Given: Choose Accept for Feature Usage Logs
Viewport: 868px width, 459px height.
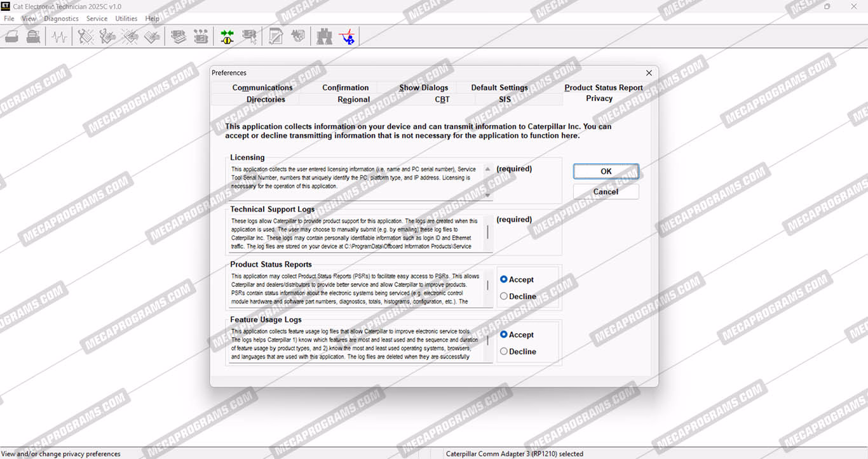Looking at the screenshot, I should pyautogui.click(x=504, y=335).
